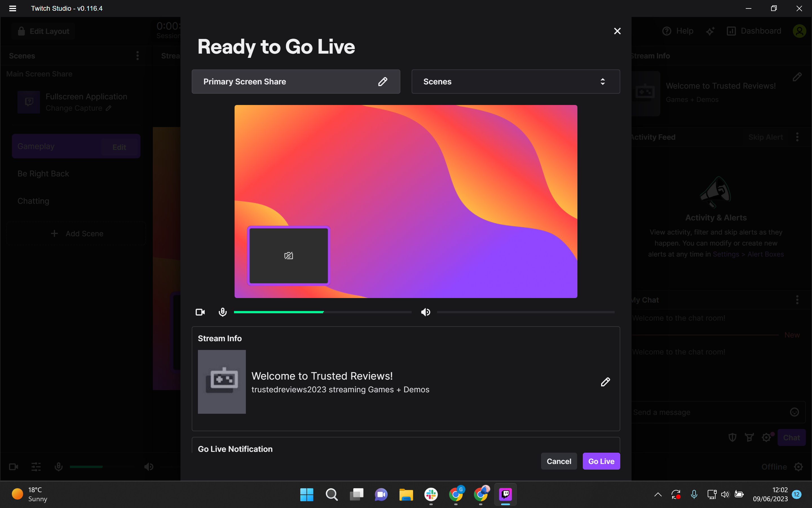Open the Activity Feed three-dot menu
The height and width of the screenshot is (508, 812).
tap(797, 137)
